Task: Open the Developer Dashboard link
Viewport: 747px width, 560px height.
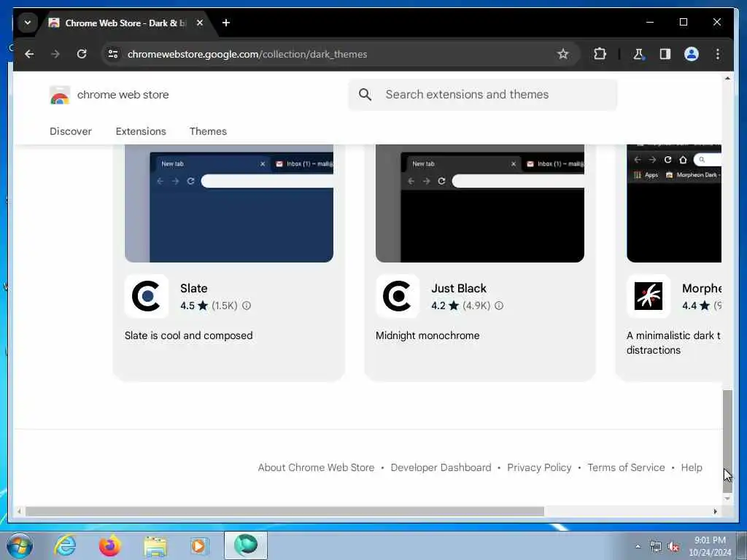Action: pyautogui.click(x=441, y=467)
